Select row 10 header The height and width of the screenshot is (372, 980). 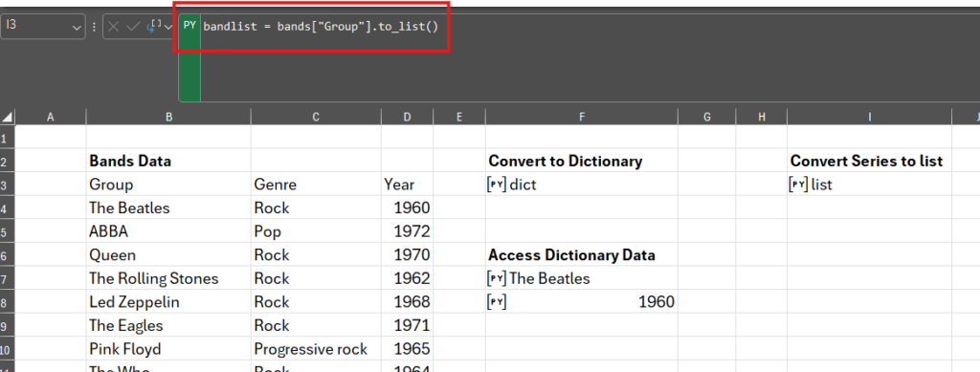[7, 349]
